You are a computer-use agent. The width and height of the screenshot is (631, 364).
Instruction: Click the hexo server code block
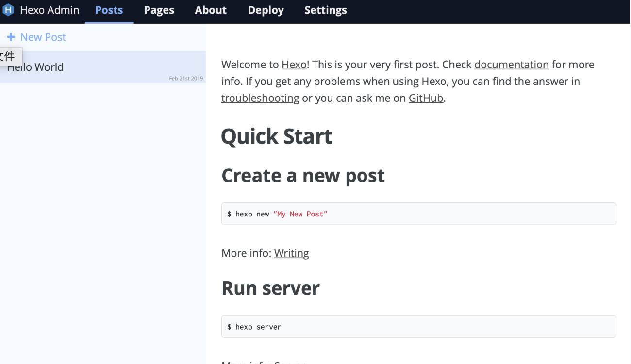tap(419, 327)
